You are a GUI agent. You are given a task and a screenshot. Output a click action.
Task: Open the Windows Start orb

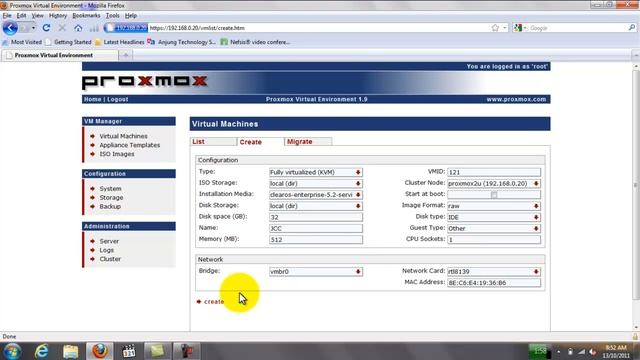[12, 351]
